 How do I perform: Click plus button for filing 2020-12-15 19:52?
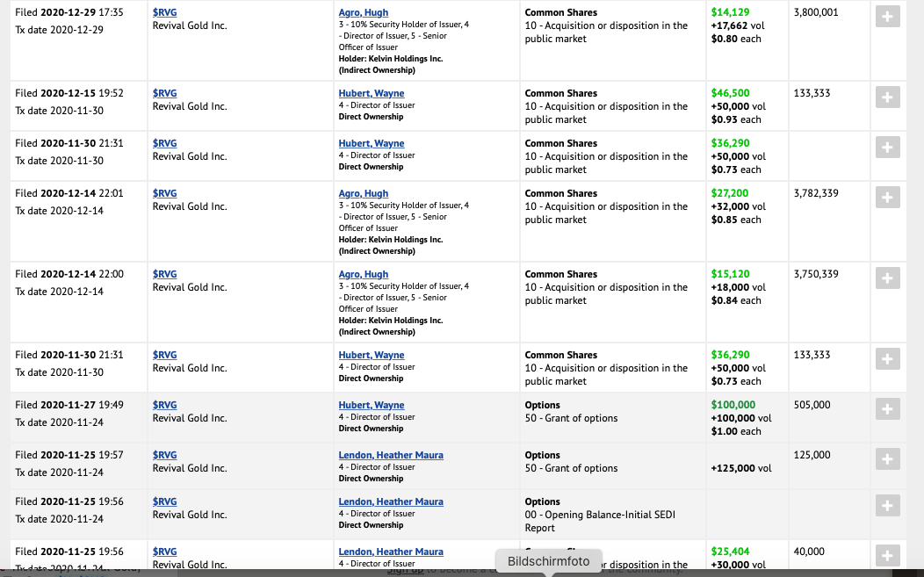click(888, 97)
